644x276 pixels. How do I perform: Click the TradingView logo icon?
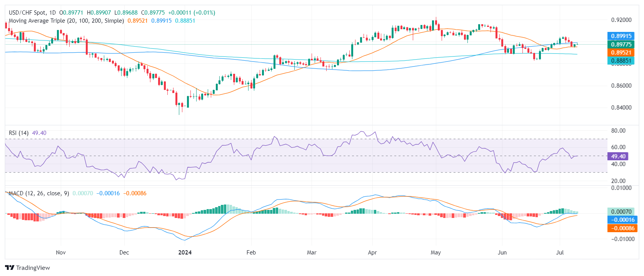(x=10, y=268)
